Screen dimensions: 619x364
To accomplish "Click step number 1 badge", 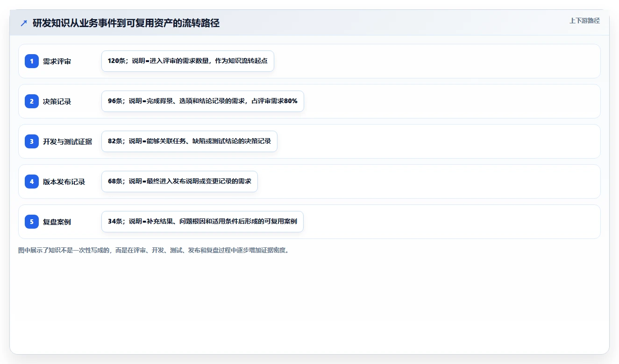I will (x=32, y=61).
